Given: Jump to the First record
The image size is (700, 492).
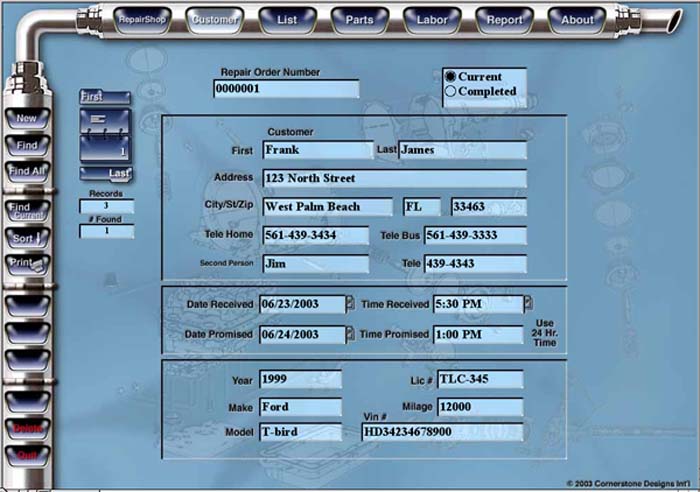Looking at the screenshot, I should [x=104, y=98].
